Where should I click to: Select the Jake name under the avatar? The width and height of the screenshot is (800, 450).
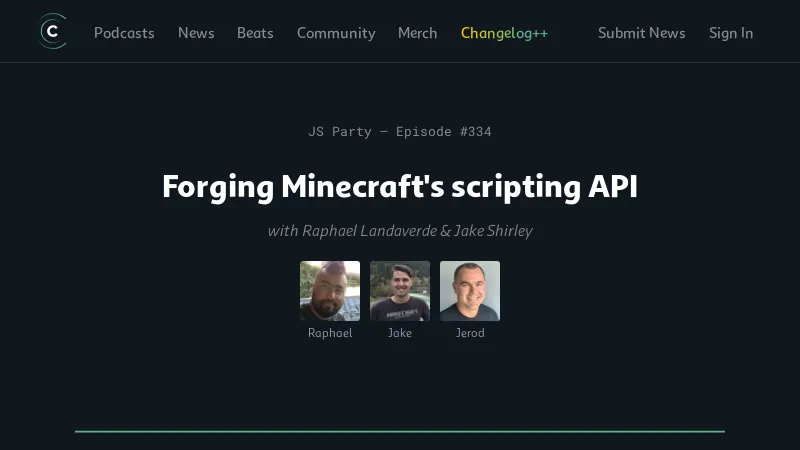[400, 333]
